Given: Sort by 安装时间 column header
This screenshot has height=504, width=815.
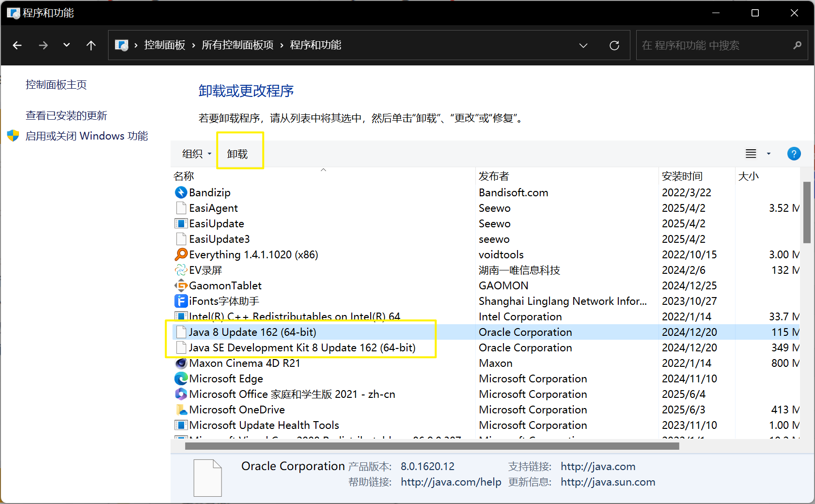Looking at the screenshot, I should [x=697, y=175].
